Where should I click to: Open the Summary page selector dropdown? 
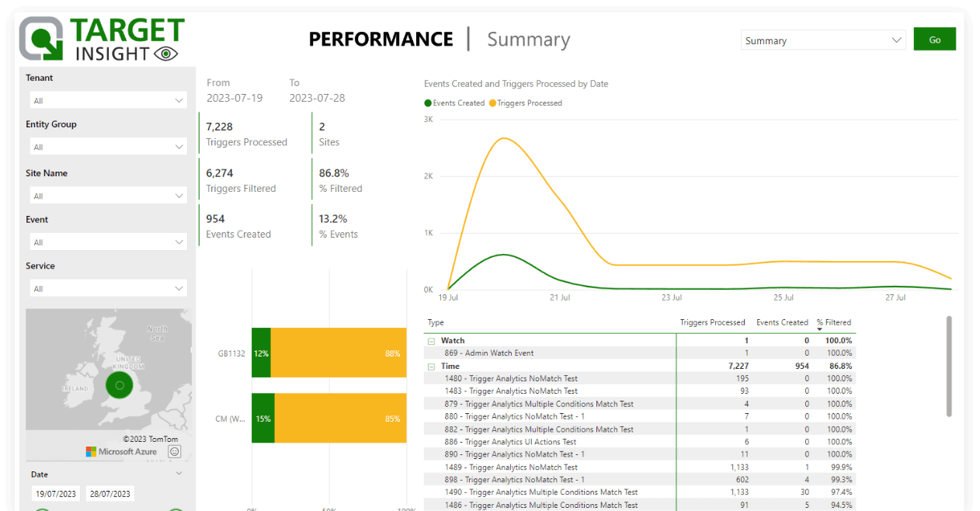[x=823, y=40]
